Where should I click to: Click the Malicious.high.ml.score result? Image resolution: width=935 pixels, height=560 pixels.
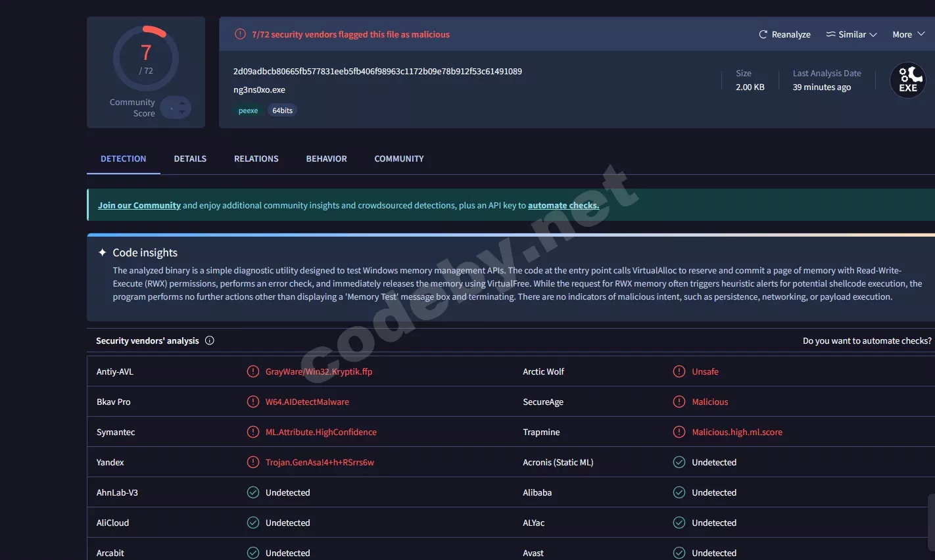737,432
